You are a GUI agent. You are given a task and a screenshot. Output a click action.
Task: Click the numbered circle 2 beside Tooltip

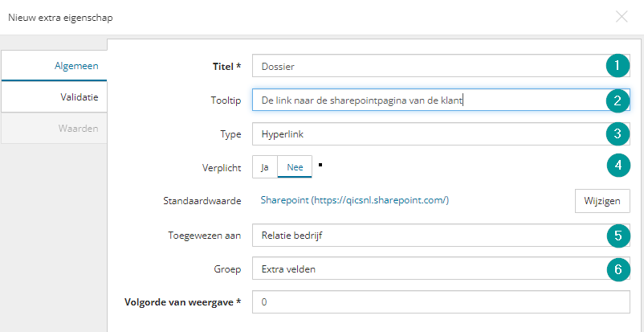[x=618, y=100]
